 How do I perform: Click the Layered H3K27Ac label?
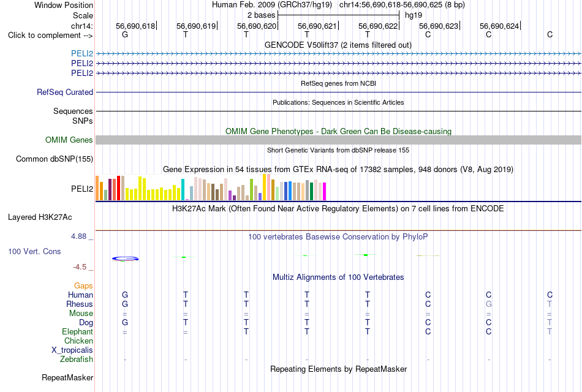click(x=40, y=217)
